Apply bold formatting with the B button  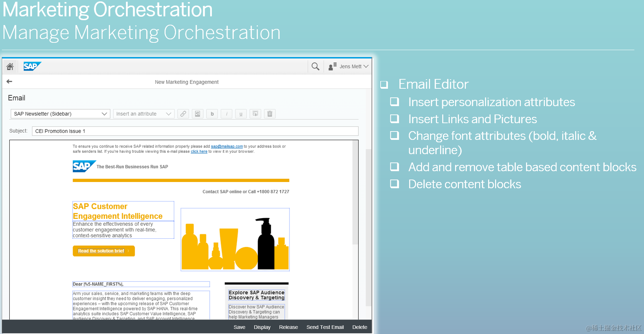point(212,114)
